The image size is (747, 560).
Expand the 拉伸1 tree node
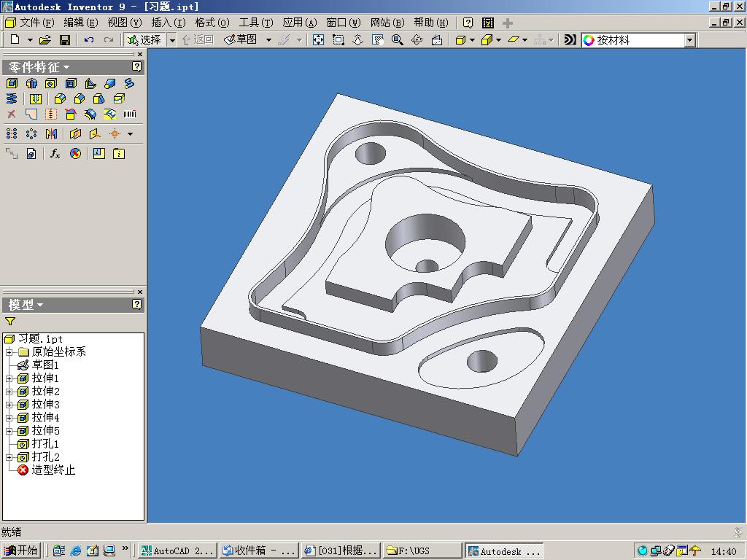click(x=9, y=378)
